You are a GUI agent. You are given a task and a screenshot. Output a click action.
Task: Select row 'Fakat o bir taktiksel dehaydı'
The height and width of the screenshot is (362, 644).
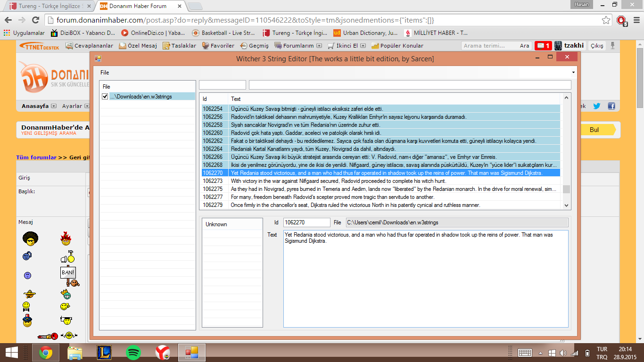381,141
